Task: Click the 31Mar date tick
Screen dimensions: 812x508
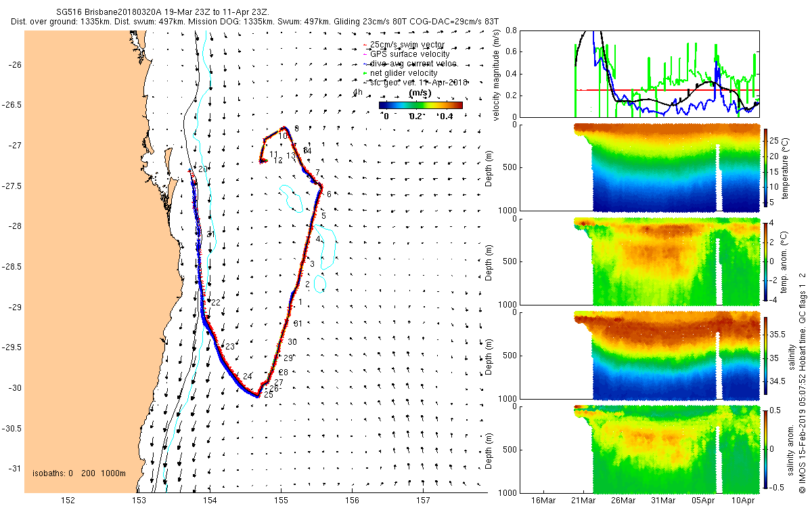Action: (x=663, y=500)
